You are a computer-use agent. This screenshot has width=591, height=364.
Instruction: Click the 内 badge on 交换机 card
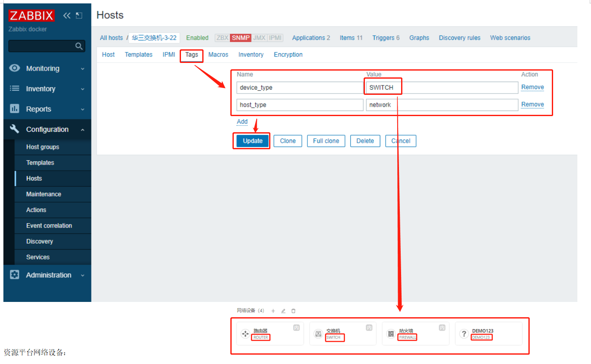369,327
